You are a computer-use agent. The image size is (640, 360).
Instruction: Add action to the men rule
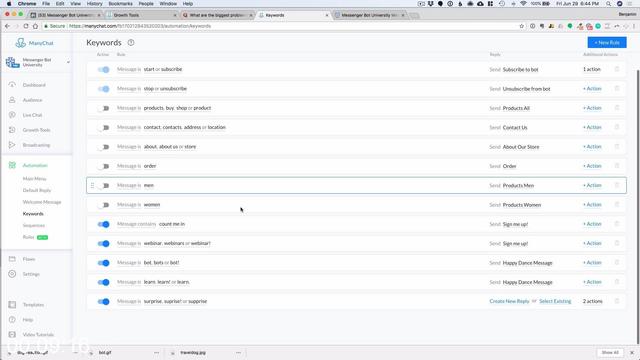tap(592, 185)
